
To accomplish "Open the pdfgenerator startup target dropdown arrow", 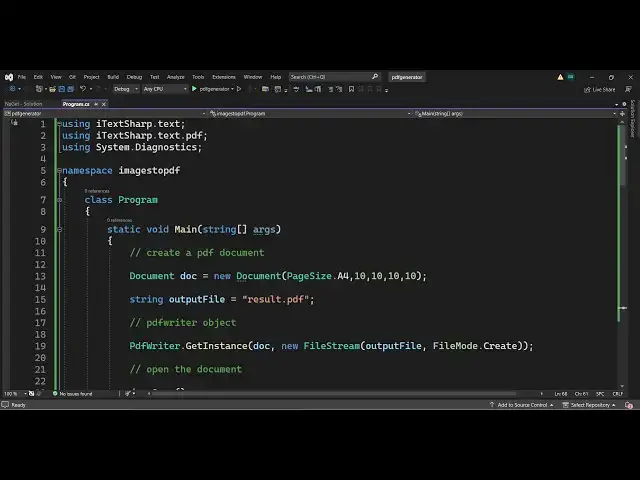I will [x=232, y=89].
